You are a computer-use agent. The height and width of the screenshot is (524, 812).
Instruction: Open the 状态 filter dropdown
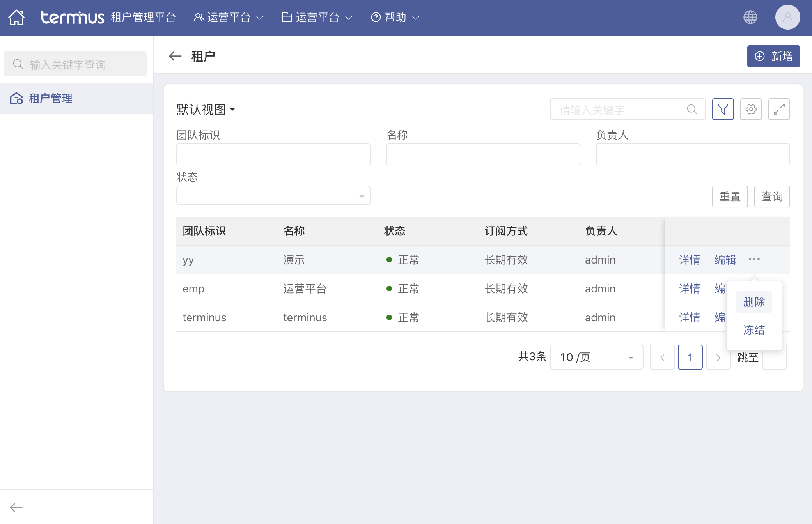[x=273, y=195]
